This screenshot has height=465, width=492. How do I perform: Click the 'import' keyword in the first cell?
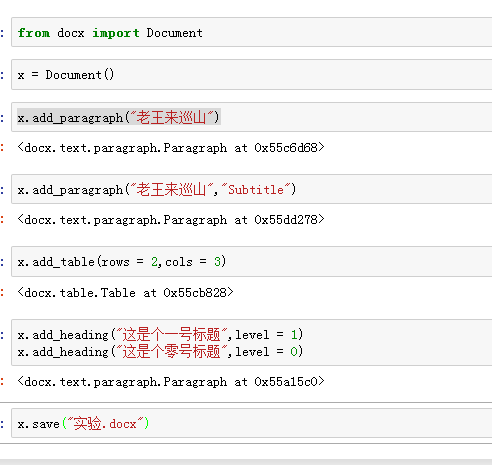[116, 33]
